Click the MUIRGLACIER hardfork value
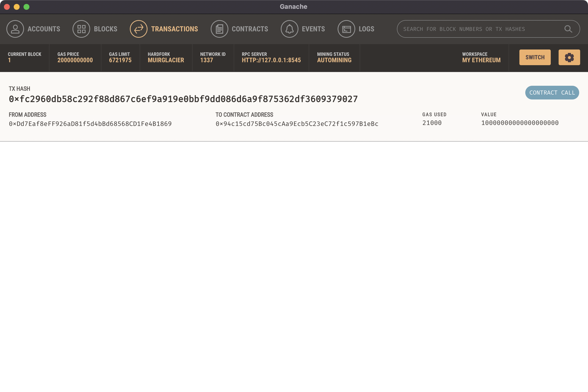 click(166, 60)
